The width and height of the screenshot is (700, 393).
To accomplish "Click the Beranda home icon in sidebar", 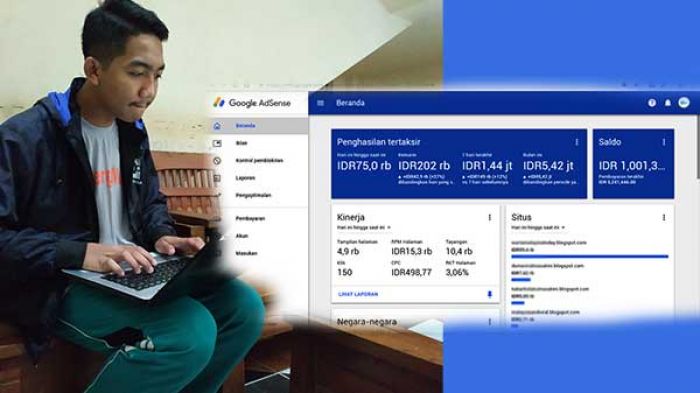I will point(217,126).
